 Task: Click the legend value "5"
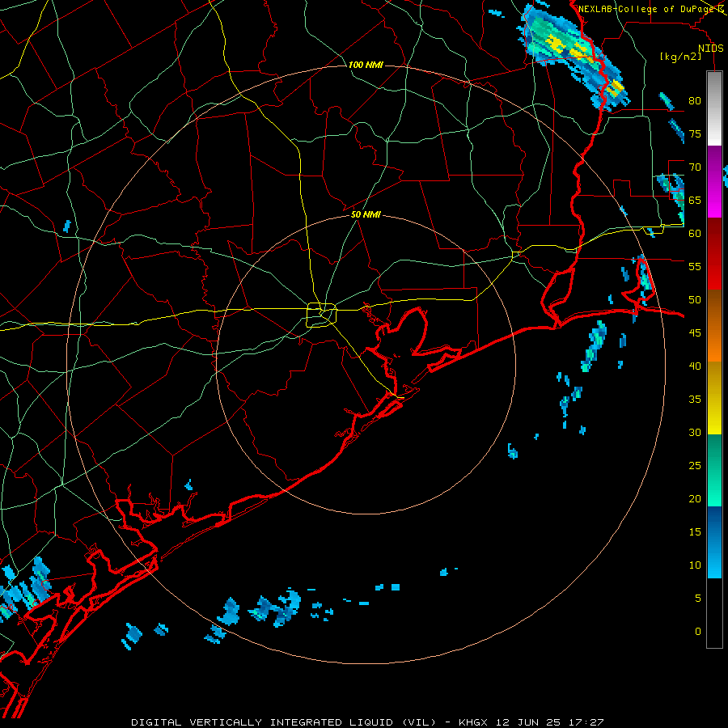coord(698,599)
